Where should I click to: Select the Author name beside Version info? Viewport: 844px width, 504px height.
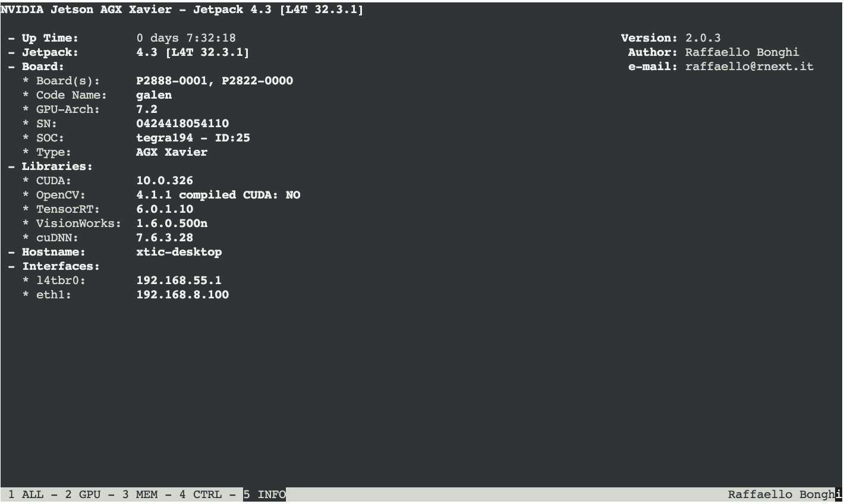tap(742, 52)
